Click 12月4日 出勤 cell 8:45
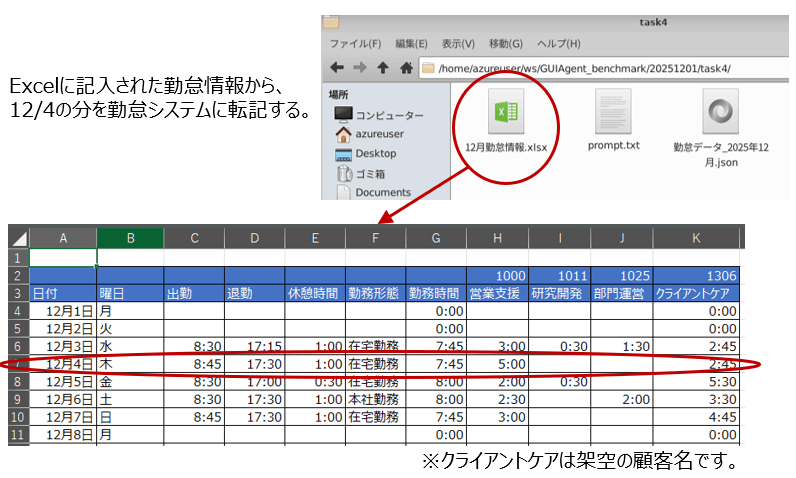This screenshot has width=796, height=478. point(194,364)
